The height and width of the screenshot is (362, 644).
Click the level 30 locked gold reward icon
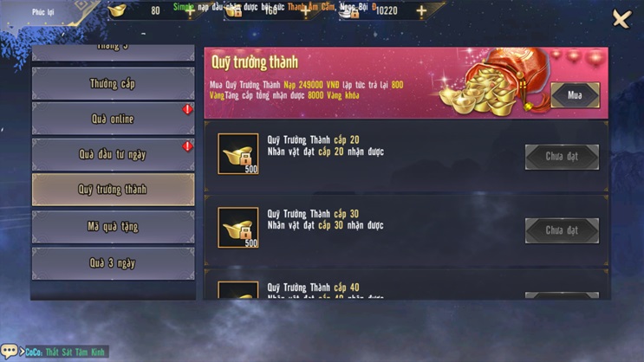(x=238, y=228)
